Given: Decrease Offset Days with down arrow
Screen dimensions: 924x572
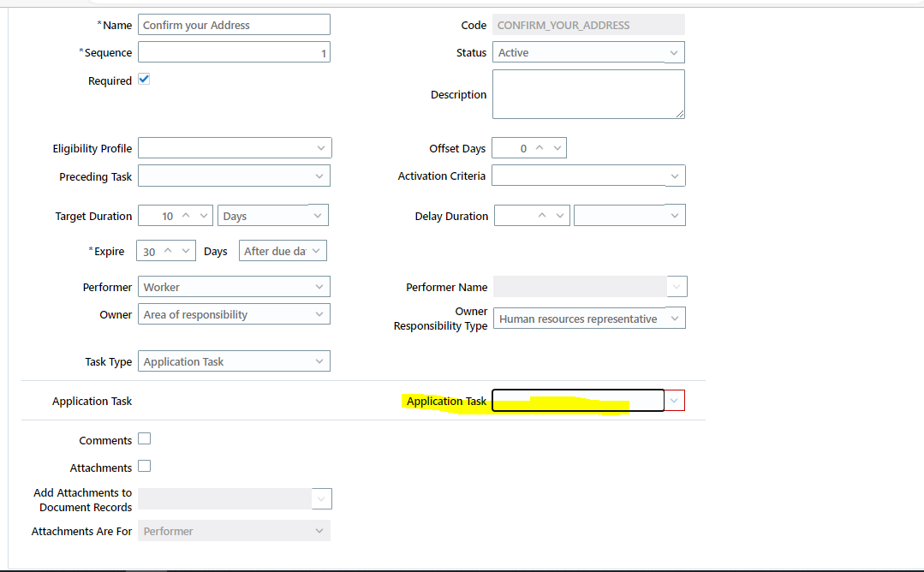Looking at the screenshot, I should coord(557,148).
